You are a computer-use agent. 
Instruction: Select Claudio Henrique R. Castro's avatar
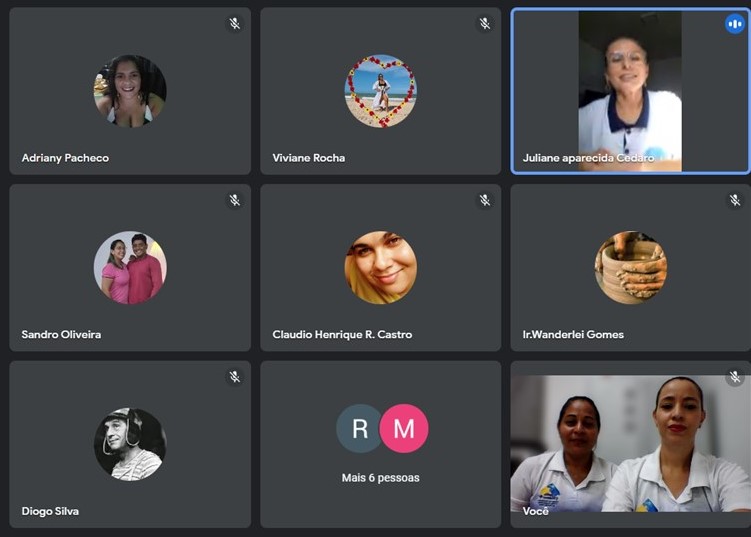(x=381, y=267)
